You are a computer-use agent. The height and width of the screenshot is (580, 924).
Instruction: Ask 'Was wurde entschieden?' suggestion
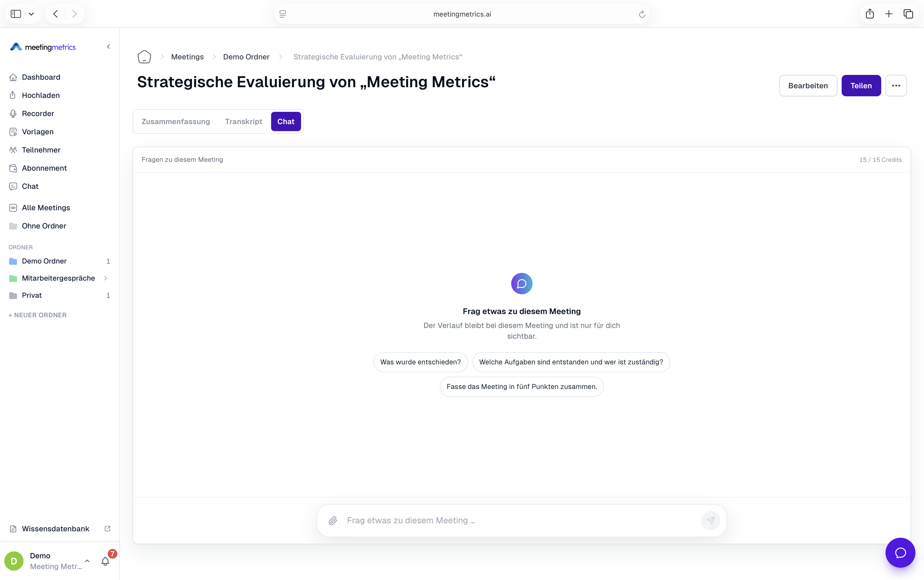click(420, 362)
